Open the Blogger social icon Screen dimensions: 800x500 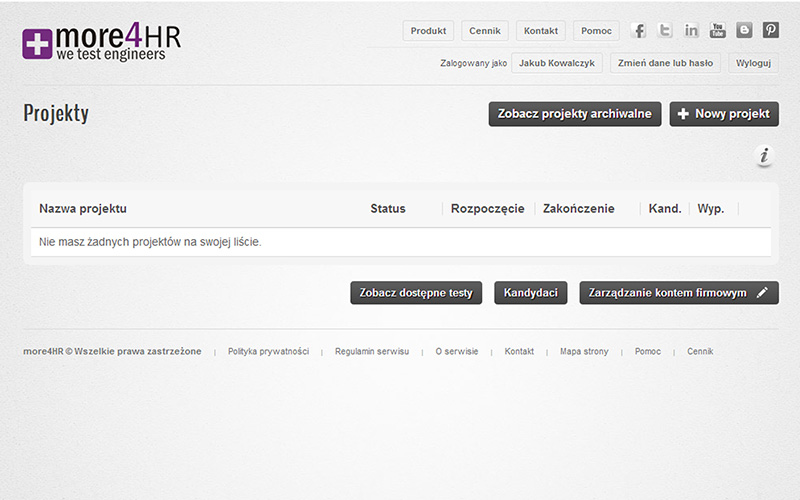tap(744, 30)
